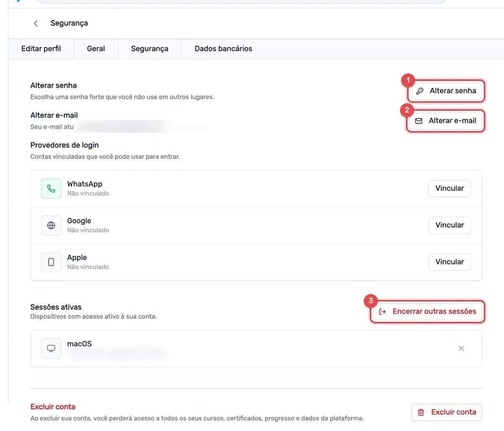Click the red Excluir conta heading
504x431 pixels.
53,407
